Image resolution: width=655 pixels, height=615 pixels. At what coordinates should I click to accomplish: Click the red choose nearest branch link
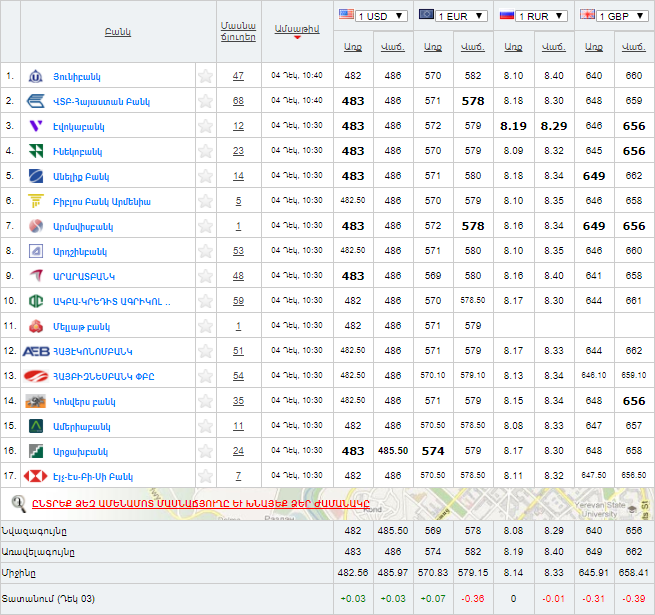click(201, 503)
